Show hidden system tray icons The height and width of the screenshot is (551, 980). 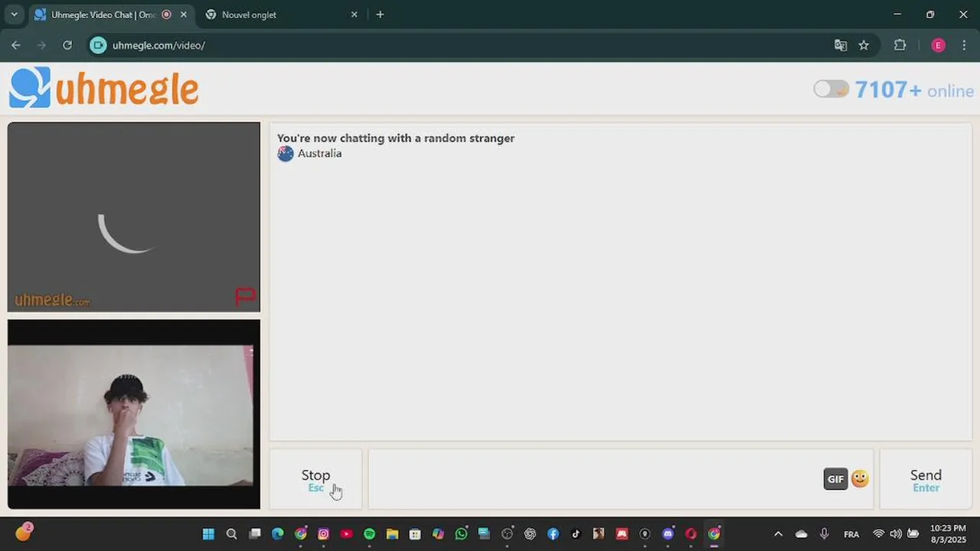point(778,534)
